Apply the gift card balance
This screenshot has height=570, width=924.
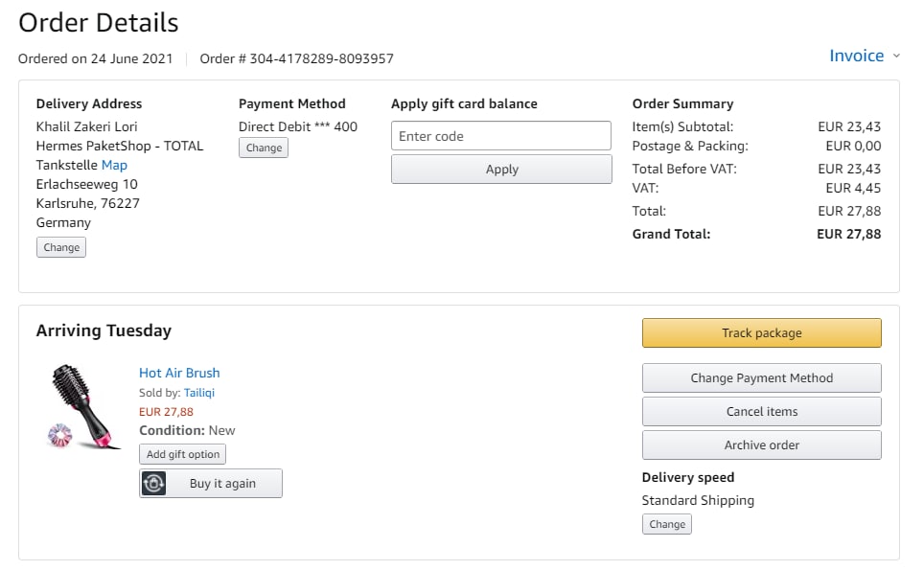point(501,170)
